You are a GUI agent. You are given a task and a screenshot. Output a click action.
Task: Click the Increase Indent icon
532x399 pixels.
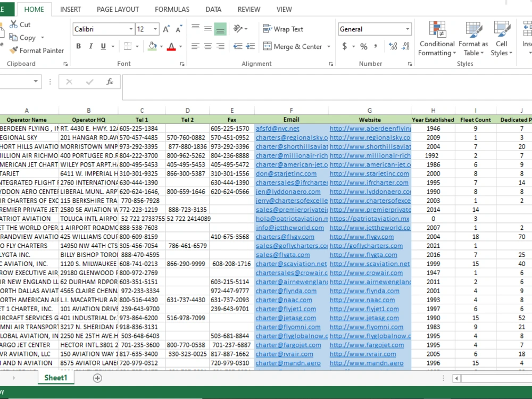251,46
